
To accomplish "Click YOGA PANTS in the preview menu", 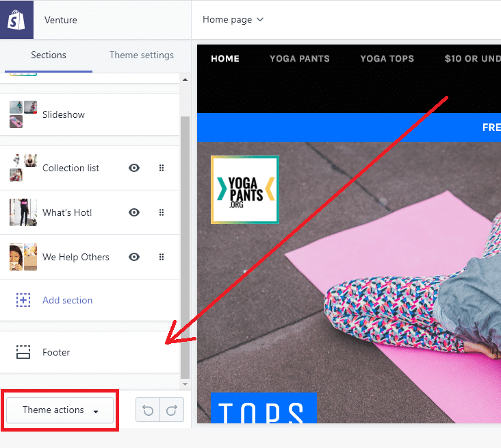I will click(299, 58).
